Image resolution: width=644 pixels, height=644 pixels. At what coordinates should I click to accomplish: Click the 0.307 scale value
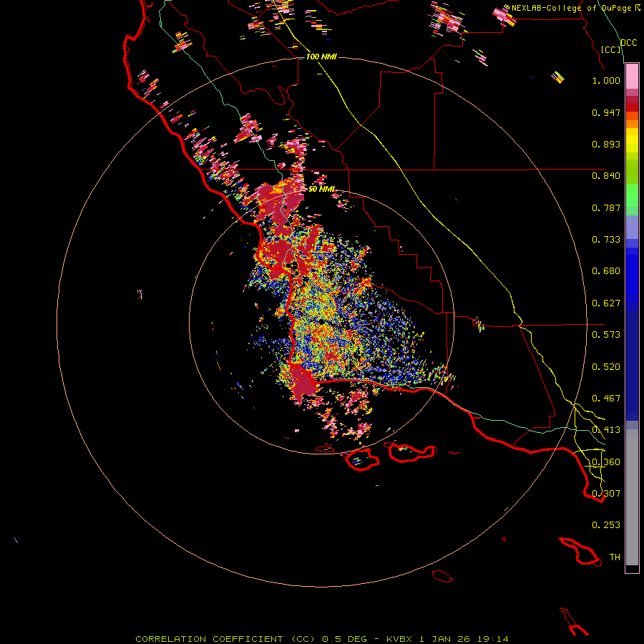[x=606, y=494]
